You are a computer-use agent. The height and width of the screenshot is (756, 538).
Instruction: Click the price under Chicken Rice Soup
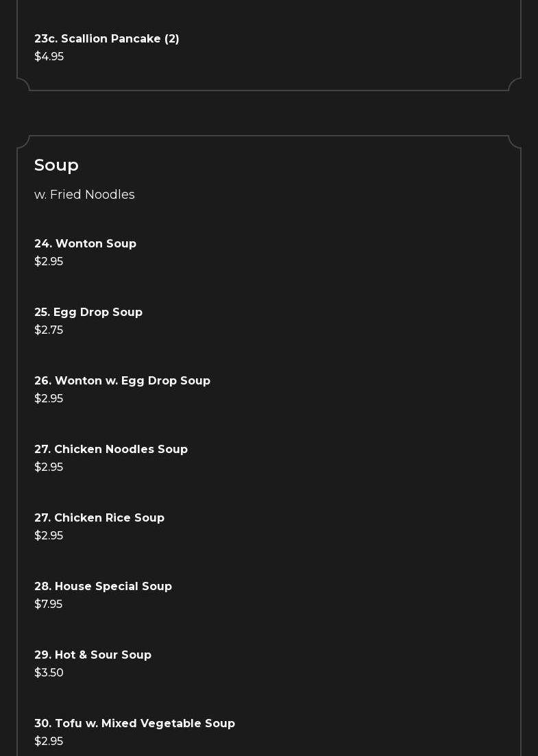pos(49,536)
